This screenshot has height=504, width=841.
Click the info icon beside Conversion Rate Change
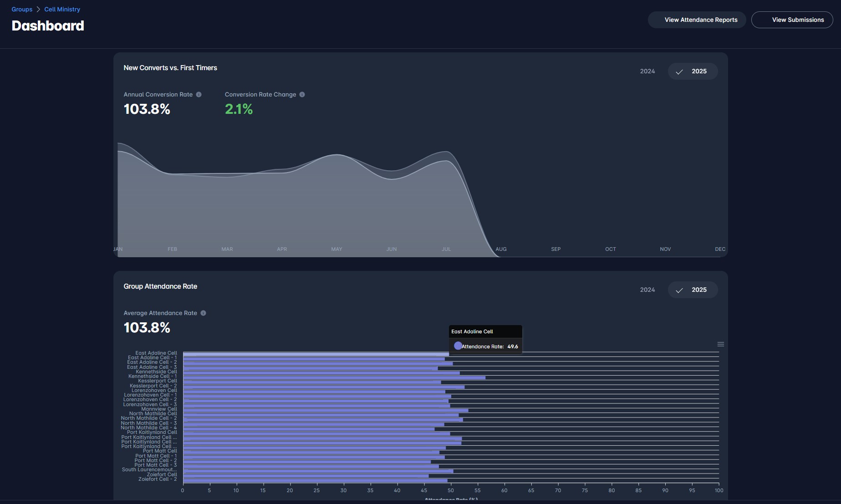click(x=302, y=95)
